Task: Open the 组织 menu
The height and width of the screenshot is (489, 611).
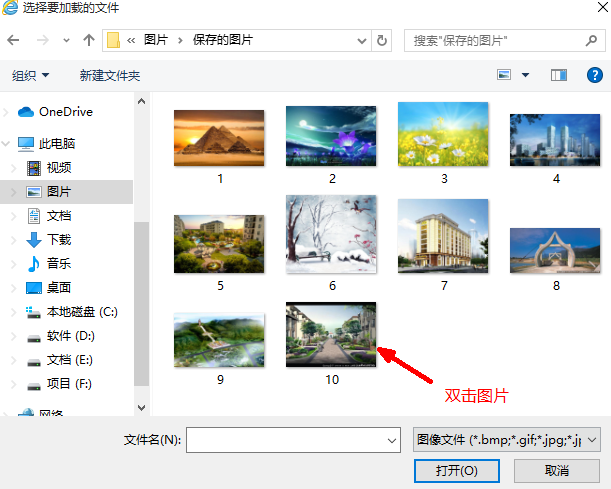Action: [30, 76]
